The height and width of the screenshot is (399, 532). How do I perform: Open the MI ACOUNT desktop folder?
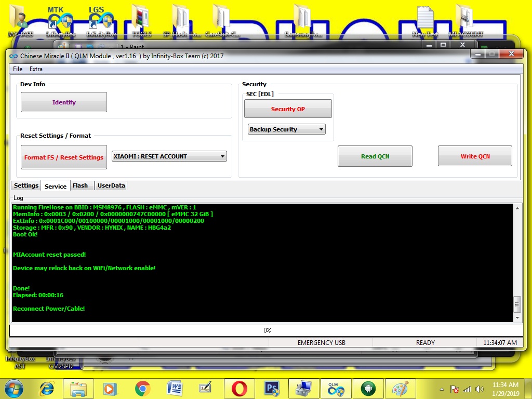pos(465,21)
